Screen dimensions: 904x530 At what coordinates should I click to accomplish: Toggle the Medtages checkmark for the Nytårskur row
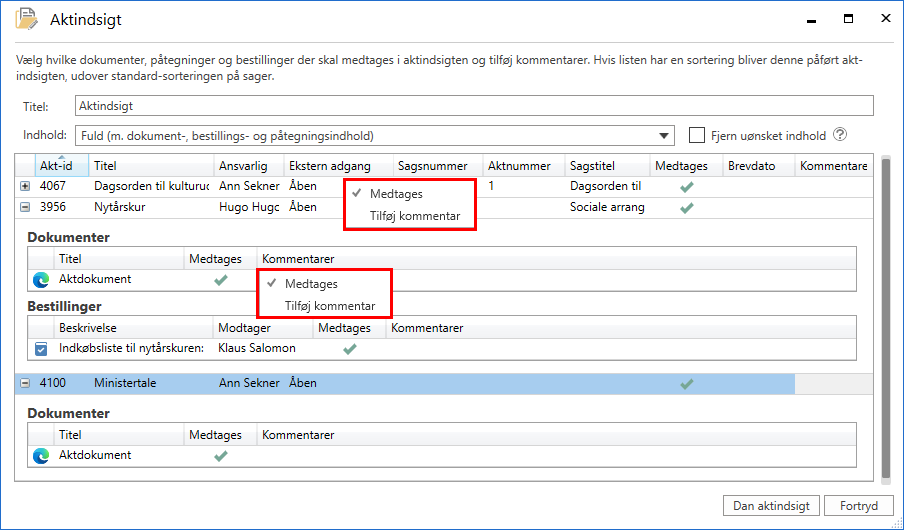pos(685,208)
